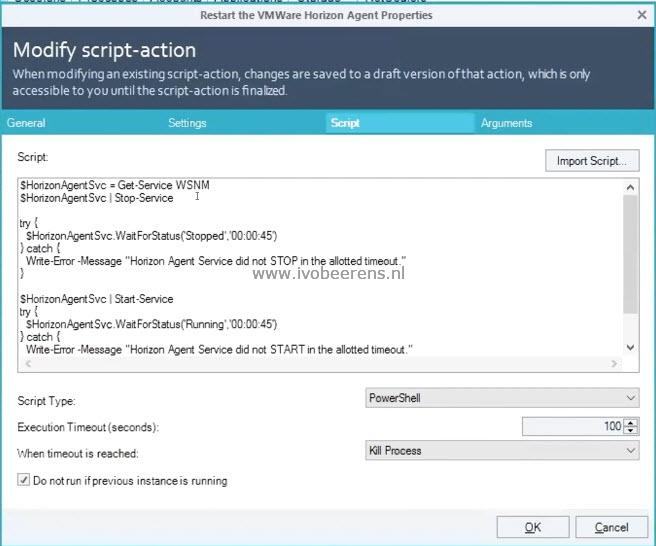Click the 'When timeout is reached:' label
Image resolution: width=656 pixels, height=546 pixels.
[x=77, y=454]
